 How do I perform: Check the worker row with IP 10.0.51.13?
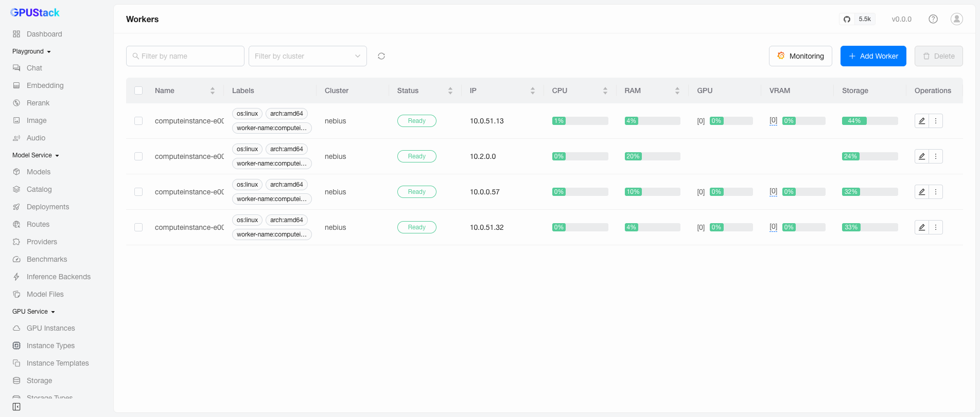point(138,121)
